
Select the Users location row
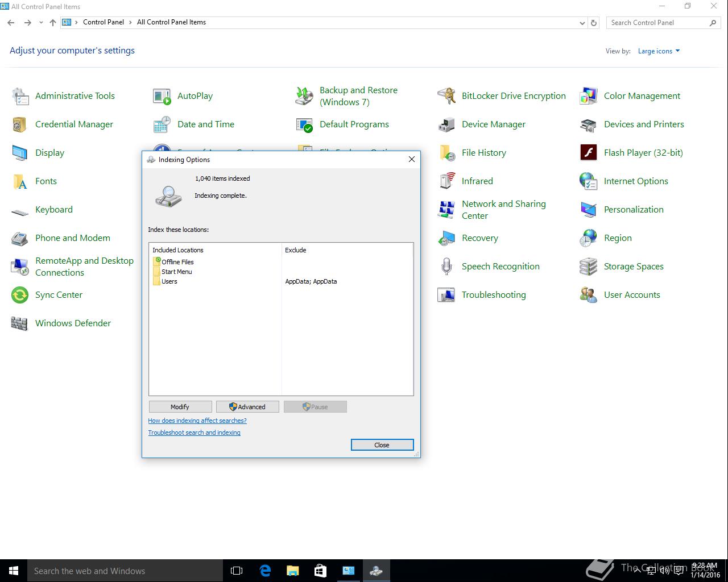click(x=165, y=281)
